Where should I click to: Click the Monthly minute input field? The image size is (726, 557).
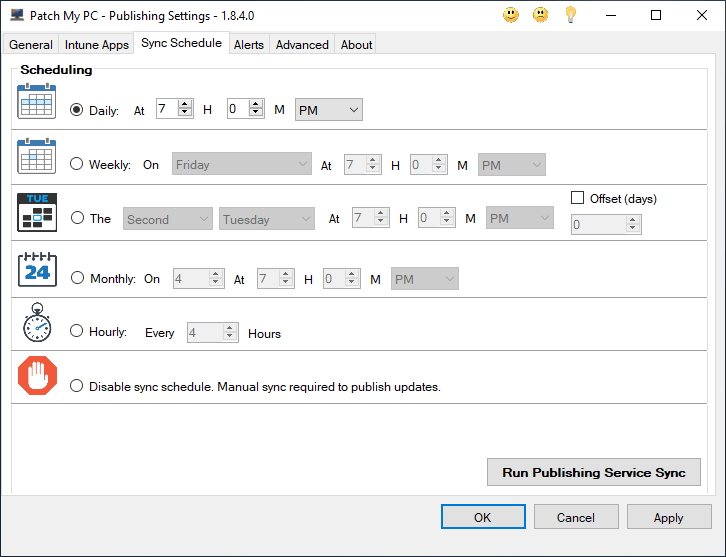pos(334,279)
